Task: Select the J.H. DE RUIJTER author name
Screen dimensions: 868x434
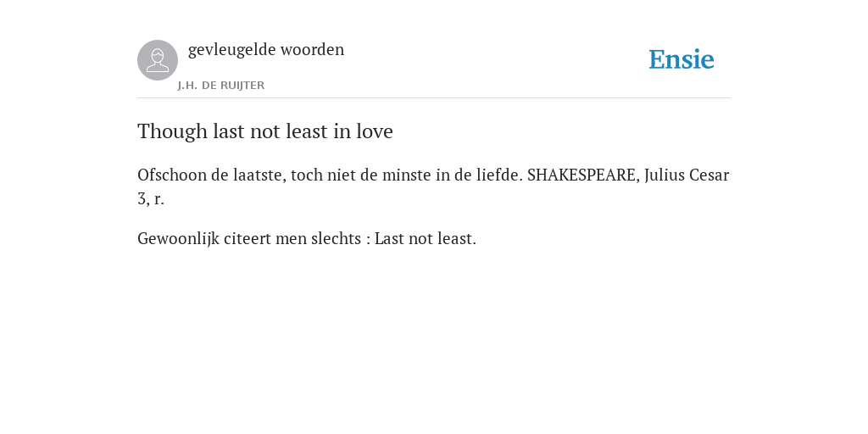Action: coord(221,86)
